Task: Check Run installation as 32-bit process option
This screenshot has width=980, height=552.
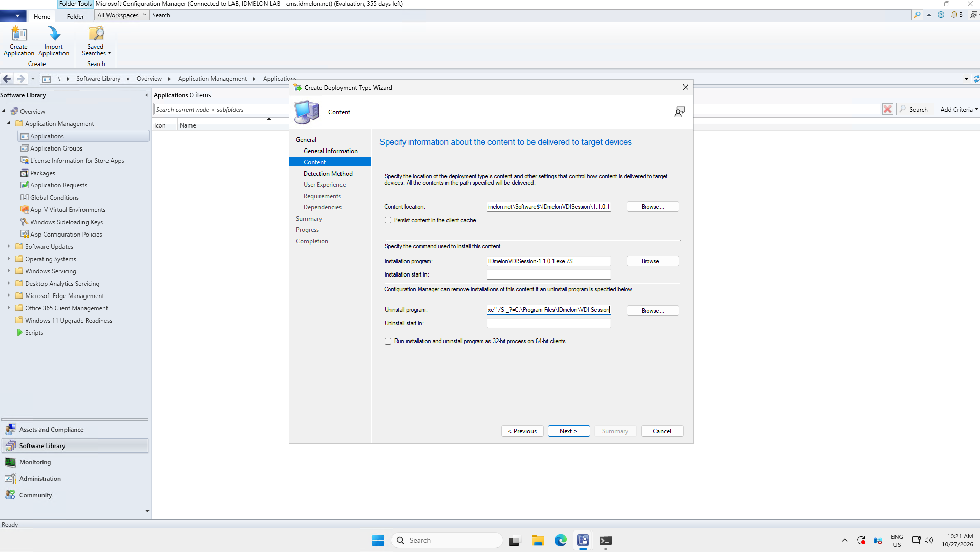Action: tap(388, 341)
